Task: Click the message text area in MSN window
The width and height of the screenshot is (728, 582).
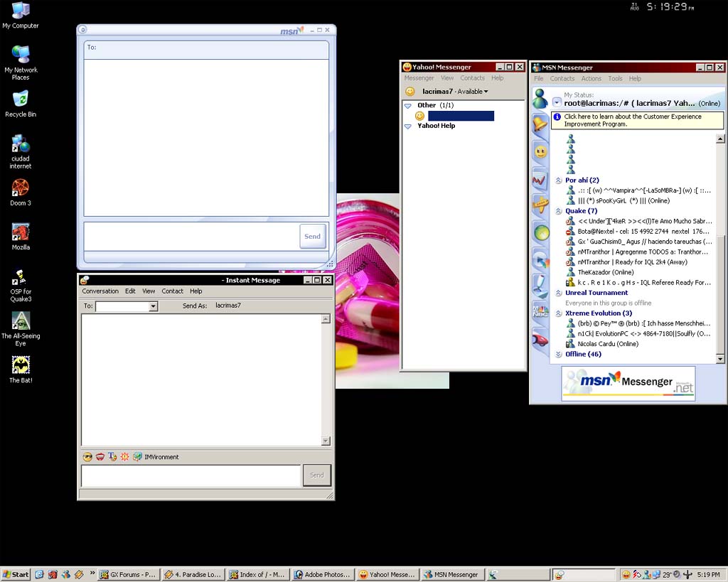Action: pos(191,237)
